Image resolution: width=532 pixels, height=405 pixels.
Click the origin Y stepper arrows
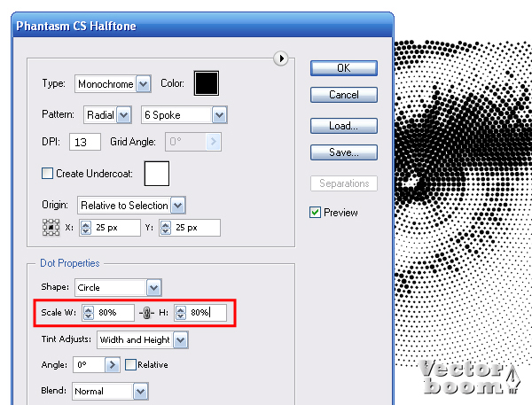(166, 228)
